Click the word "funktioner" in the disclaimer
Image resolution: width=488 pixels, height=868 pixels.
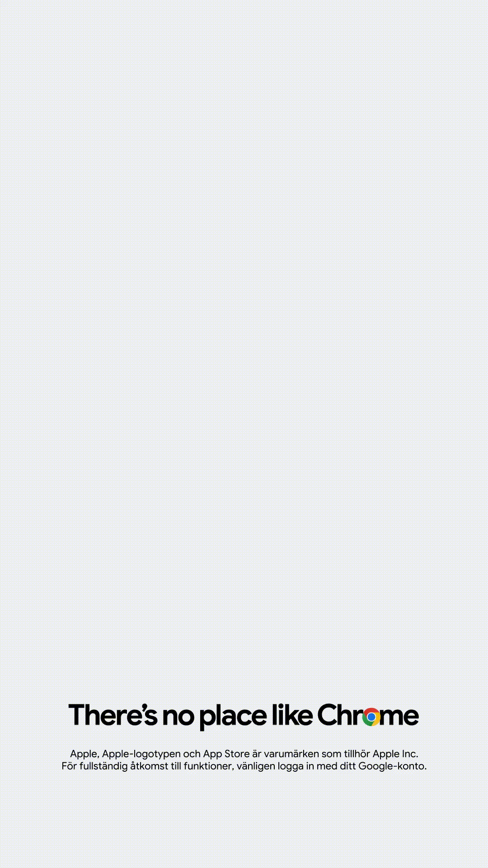point(208,766)
